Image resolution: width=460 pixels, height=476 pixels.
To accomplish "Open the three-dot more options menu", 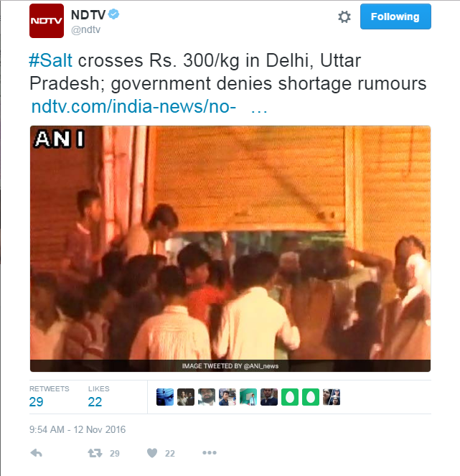I will 210,452.
